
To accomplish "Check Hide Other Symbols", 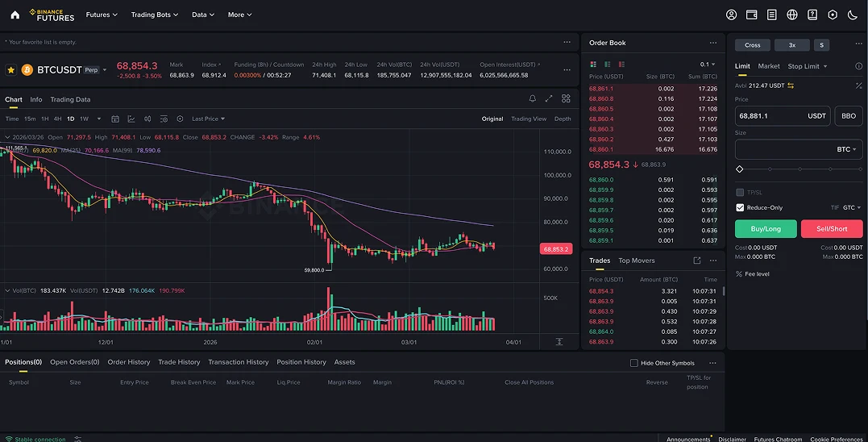I will [x=633, y=363].
